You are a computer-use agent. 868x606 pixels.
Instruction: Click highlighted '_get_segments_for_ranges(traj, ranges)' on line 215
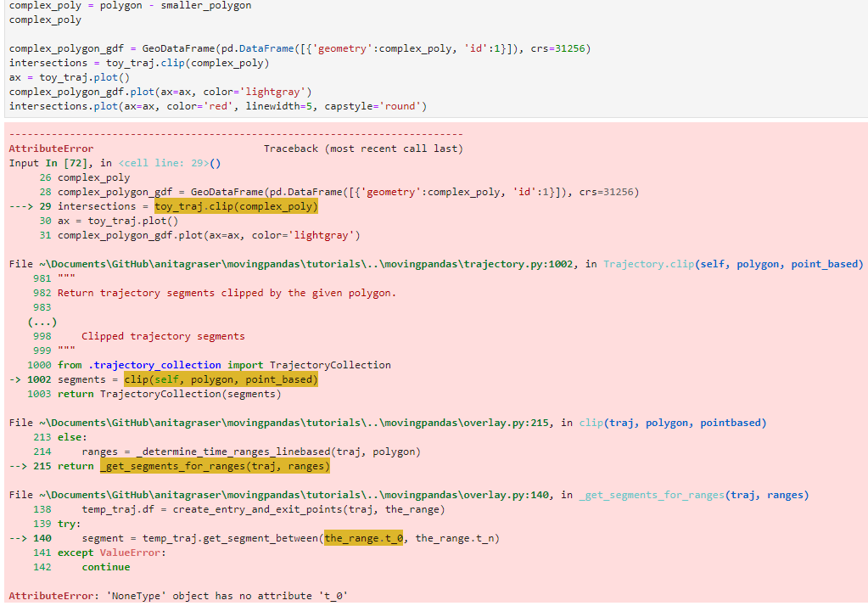pyautogui.click(x=215, y=466)
